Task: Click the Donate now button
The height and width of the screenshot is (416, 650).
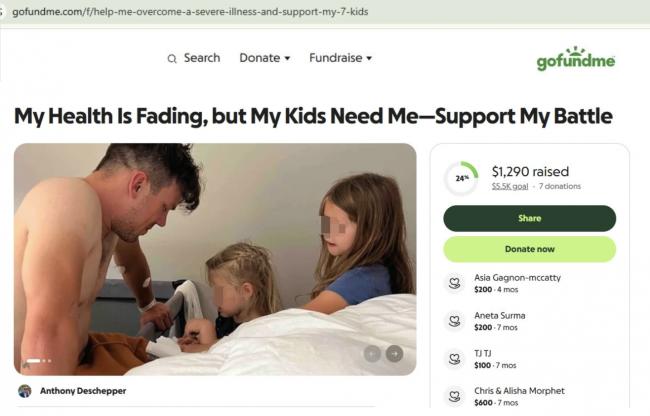Action: 529,249
